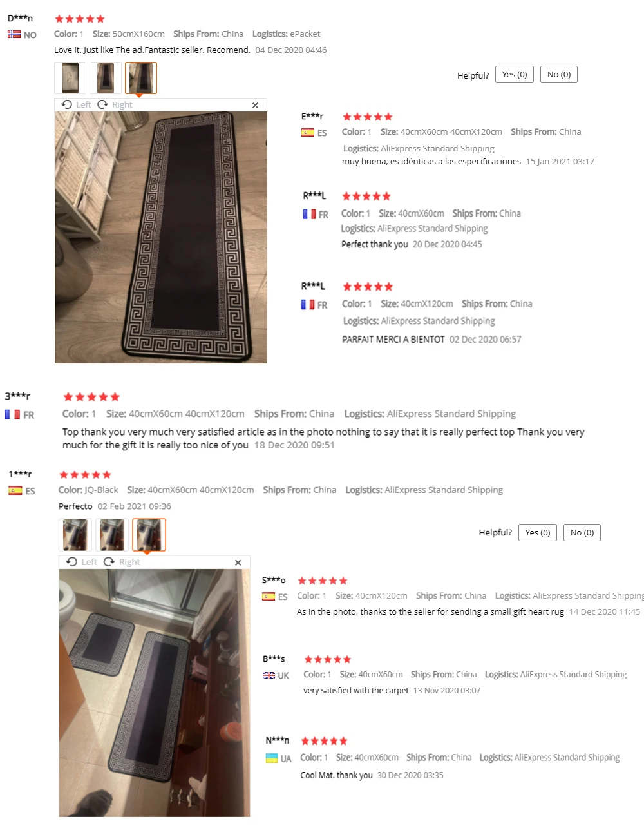
Task: Vote Yes (0) on 1***r's Perfecto review
Action: (538, 532)
